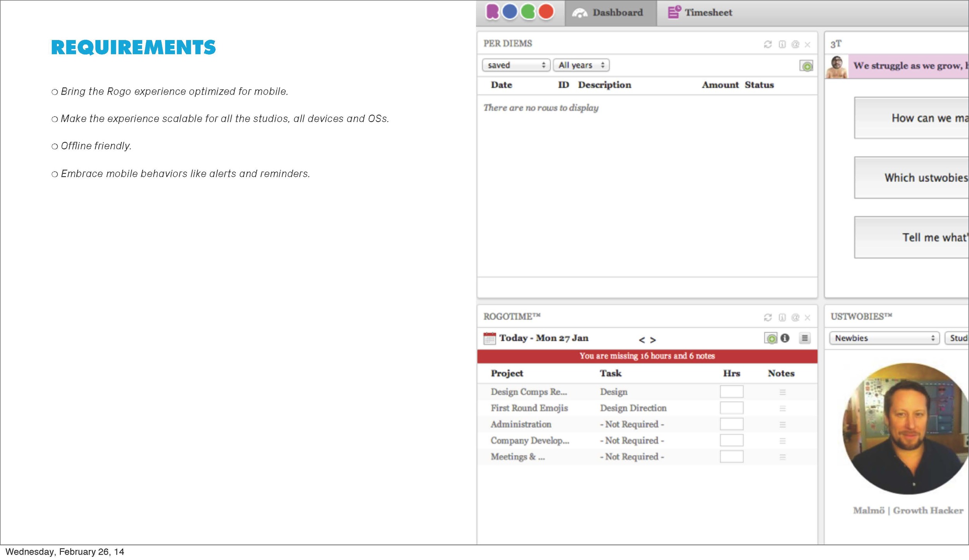Click the 'Tell me what' button
Screen dimensions: 969x560
point(912,237)
